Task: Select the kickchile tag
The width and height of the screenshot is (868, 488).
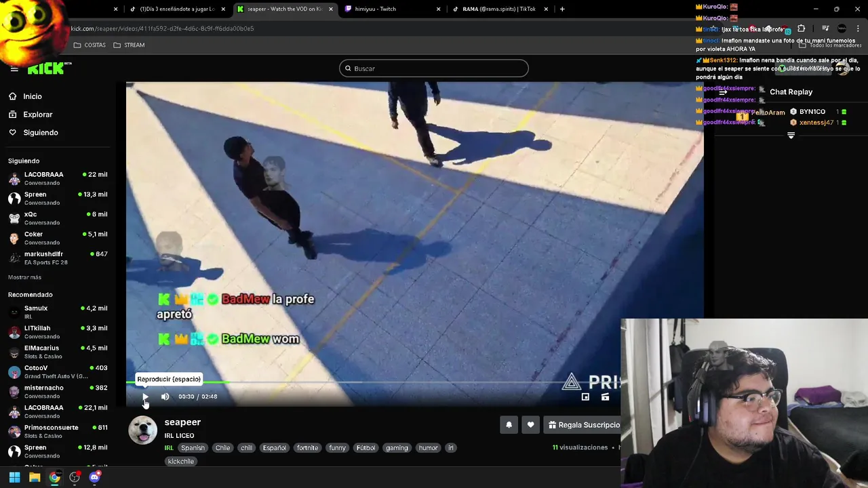Action: click(180, 462)
